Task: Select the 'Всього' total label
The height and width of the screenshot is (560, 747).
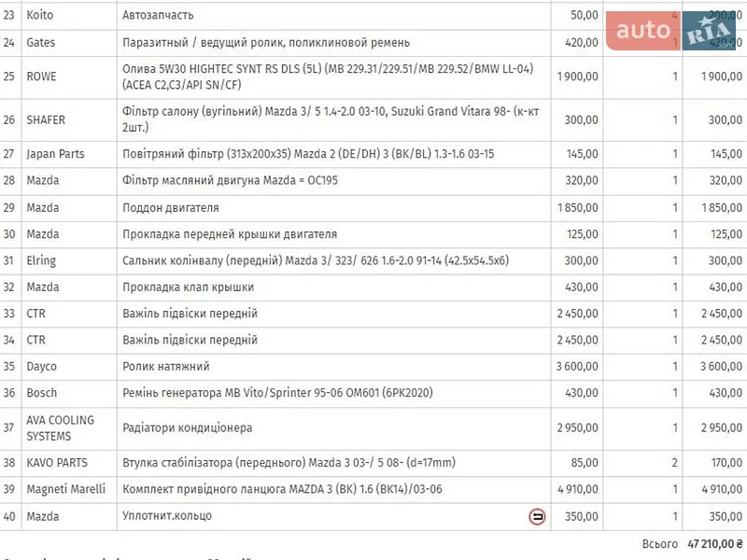Action: (660, 544)
